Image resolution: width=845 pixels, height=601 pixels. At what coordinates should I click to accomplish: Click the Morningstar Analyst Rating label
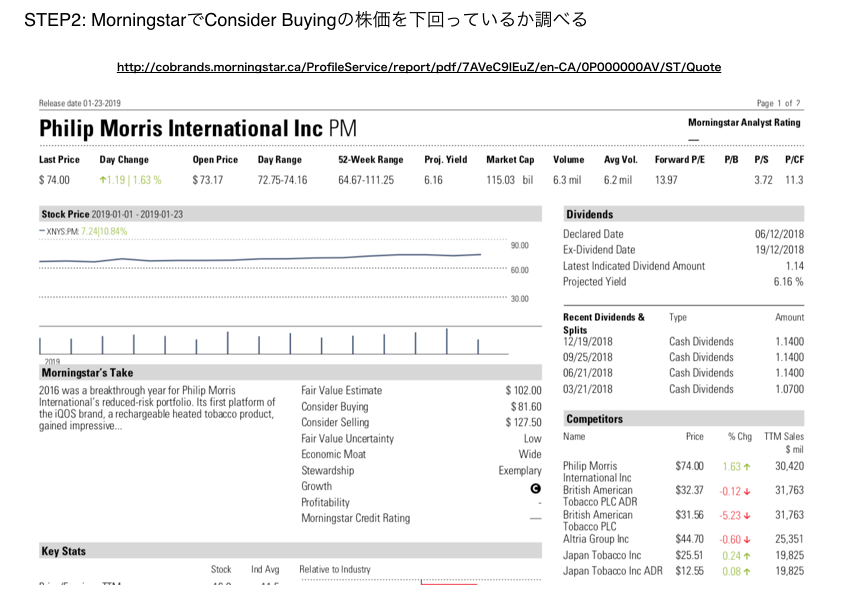[744, 123]
